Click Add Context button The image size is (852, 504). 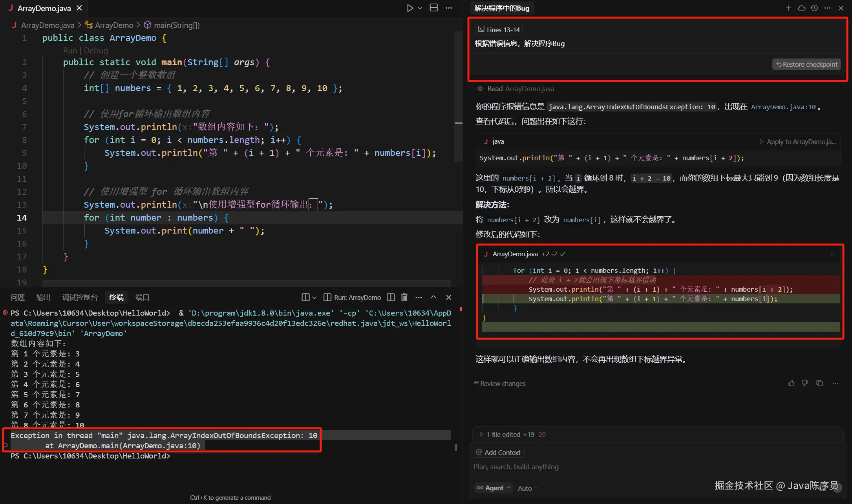499,453
